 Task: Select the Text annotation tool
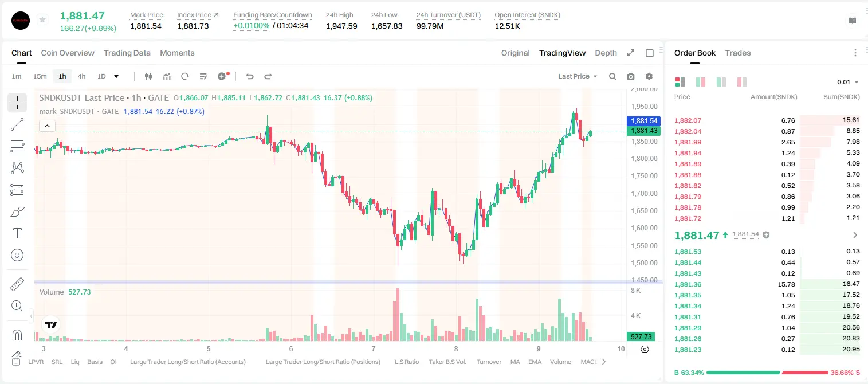(17, 233)
